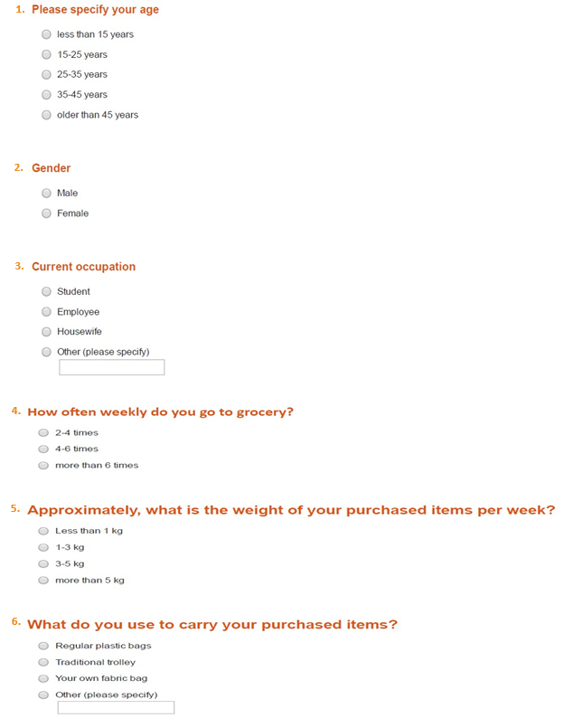This screenshot has width=564, height=728.
Task: Select Female as gender
Action: click(x=47, y=213)
